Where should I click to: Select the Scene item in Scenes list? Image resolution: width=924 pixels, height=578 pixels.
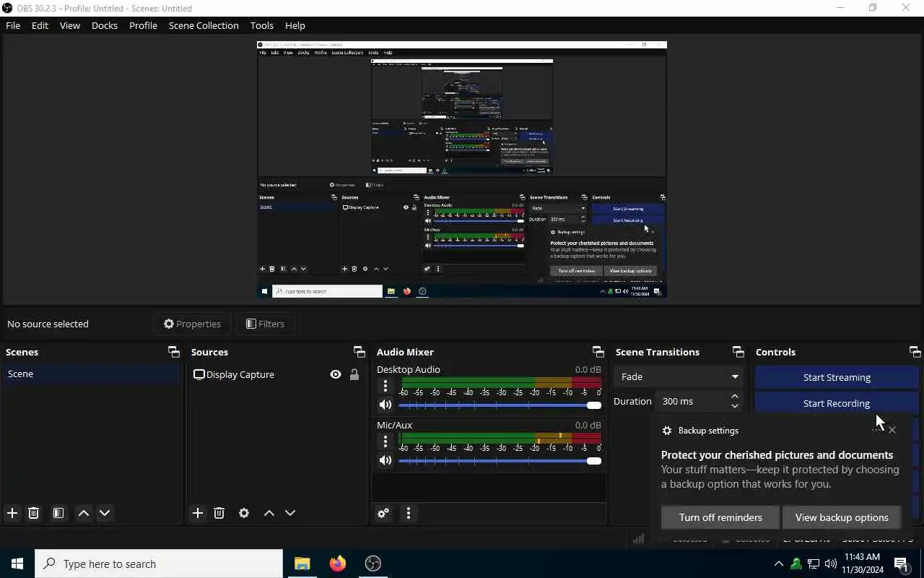pyautogui.click(x=92, y=374)
